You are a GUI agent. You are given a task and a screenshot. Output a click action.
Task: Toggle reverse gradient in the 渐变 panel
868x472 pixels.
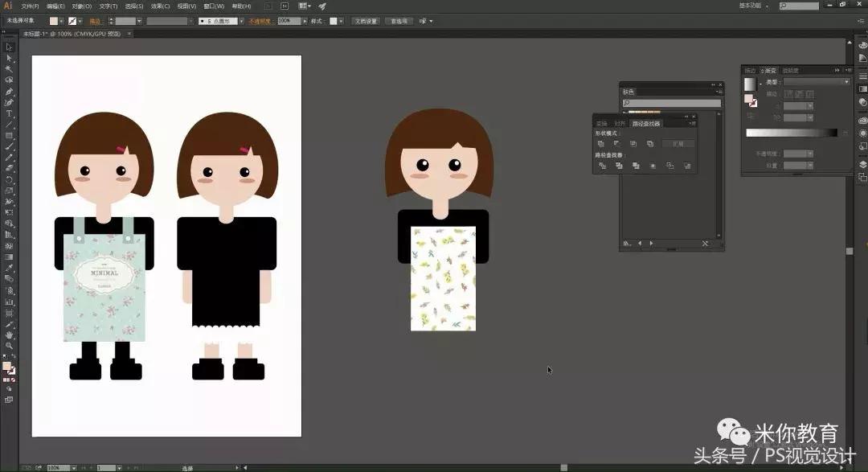click(x=845, y=131)
